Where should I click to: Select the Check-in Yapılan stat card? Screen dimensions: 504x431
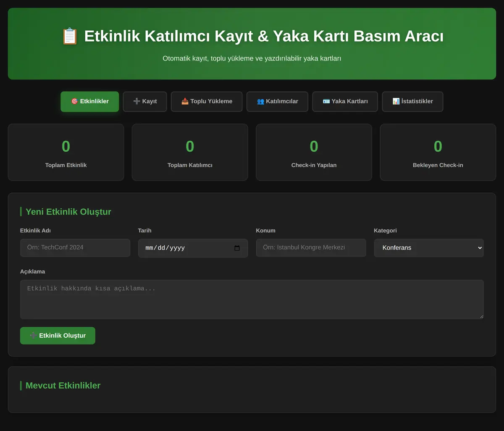[314, 152]
